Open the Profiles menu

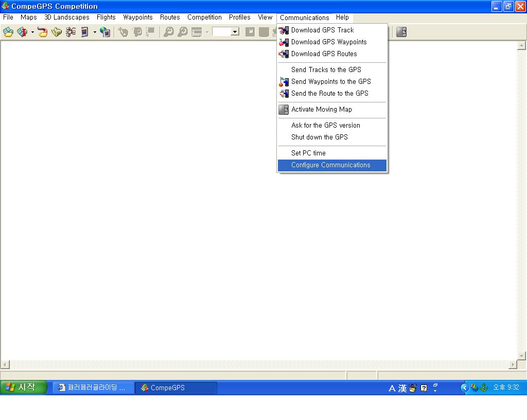[x=240, y=17]
